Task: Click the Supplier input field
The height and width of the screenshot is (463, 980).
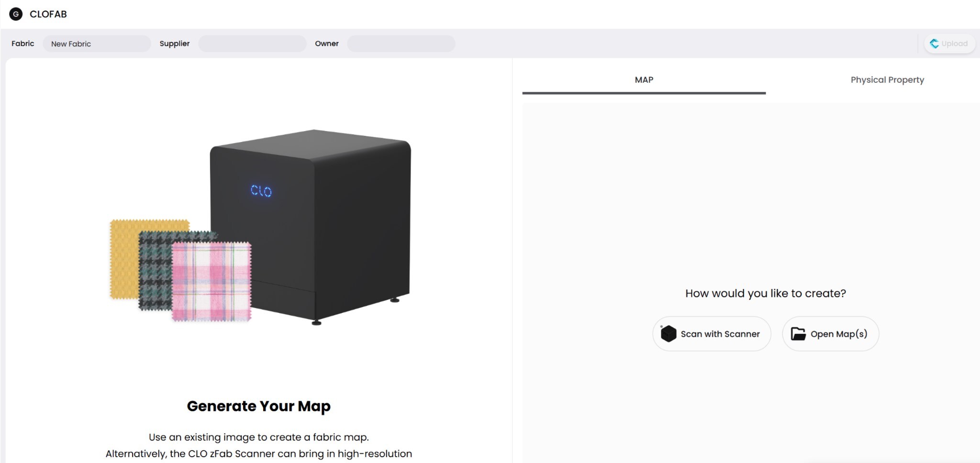Action: click(x=252, y=44)
